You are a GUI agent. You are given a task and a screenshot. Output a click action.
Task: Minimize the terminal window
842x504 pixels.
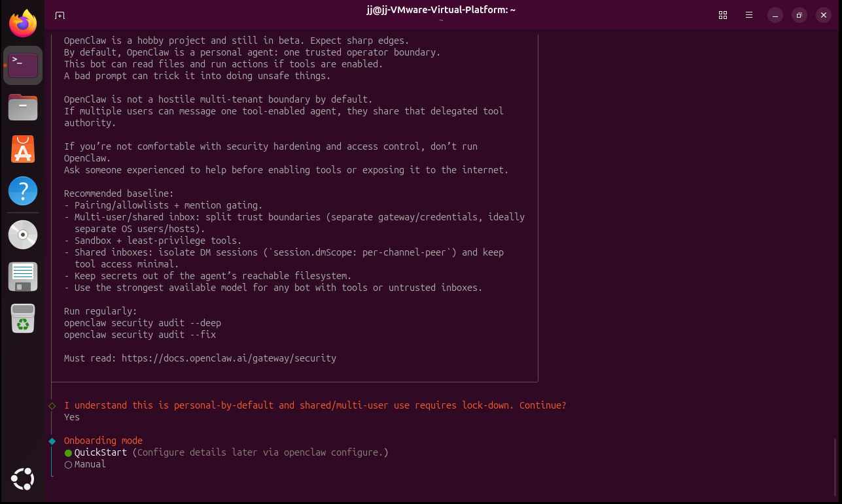[775, 15]
